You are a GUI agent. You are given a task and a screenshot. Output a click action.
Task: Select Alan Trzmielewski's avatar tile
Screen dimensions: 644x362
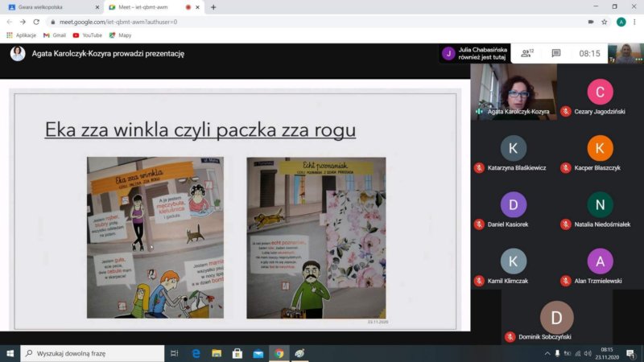pyautogui.click(x=600, y=261)
